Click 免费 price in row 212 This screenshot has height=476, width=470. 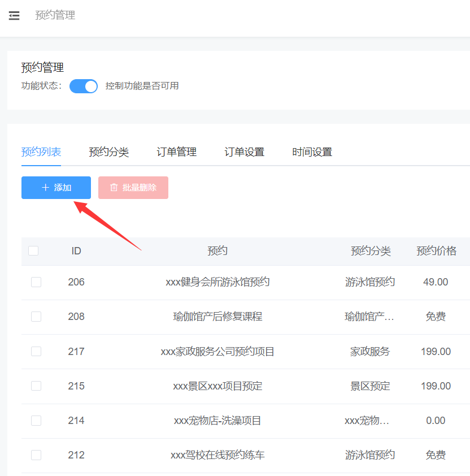coord(436,455)
